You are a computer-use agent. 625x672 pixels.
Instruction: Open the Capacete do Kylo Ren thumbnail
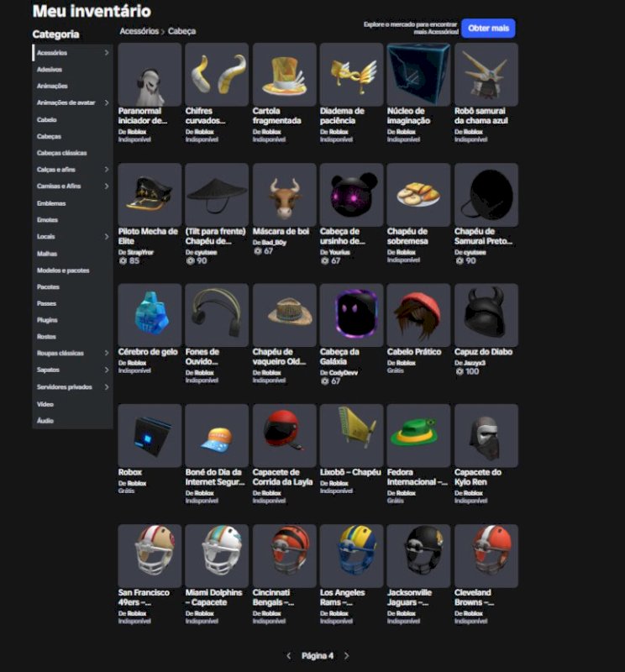pos(486,435)
